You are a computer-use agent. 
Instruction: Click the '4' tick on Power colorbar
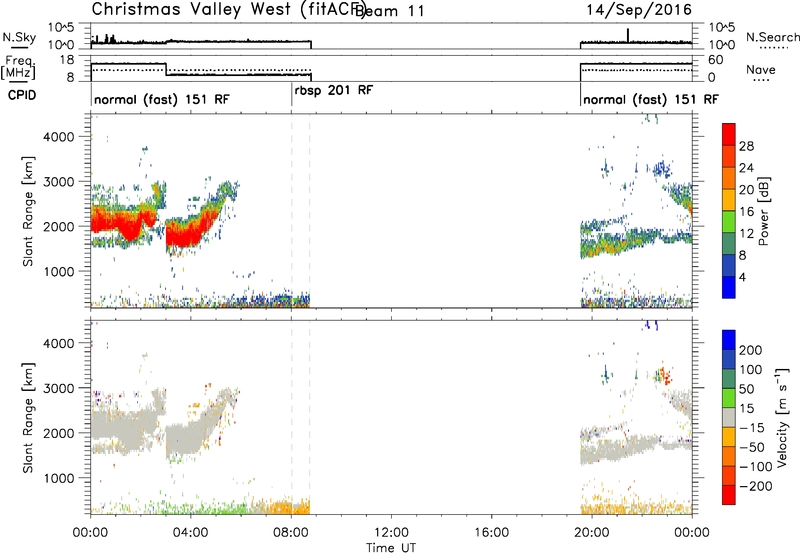[x=742, y=277]
